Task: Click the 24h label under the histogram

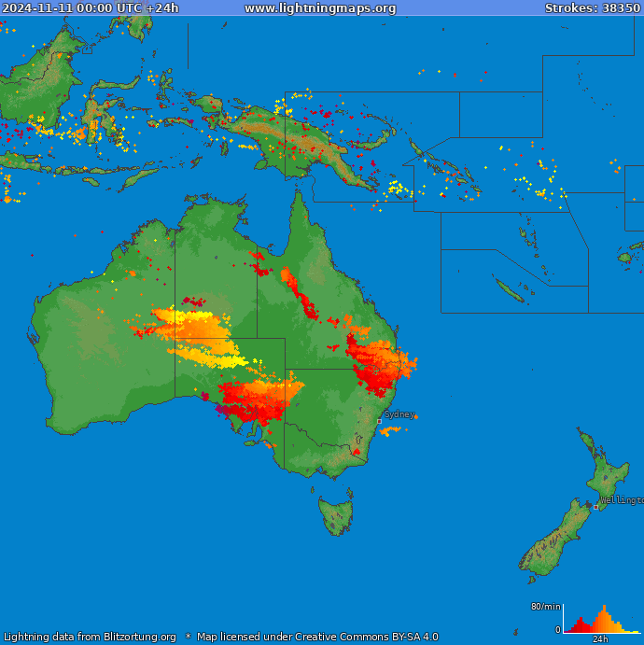Action: pos(601,639)
